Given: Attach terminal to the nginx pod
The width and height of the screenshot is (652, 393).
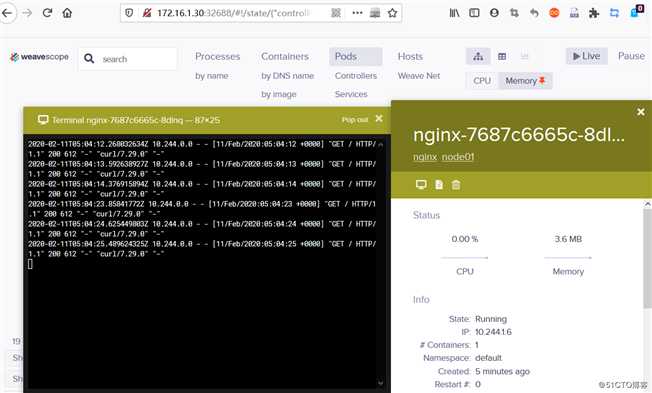Looking at the screenshot, I should pyautogui.click(x=421, y=185).
